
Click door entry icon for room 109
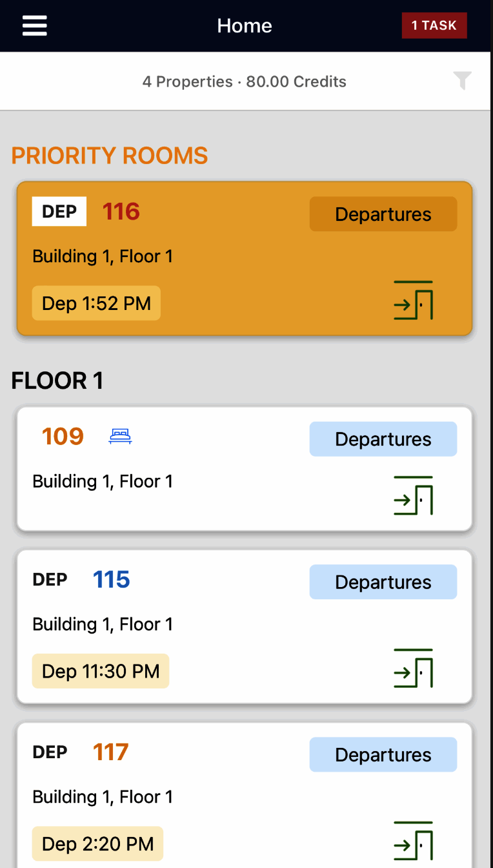(413, 495)
